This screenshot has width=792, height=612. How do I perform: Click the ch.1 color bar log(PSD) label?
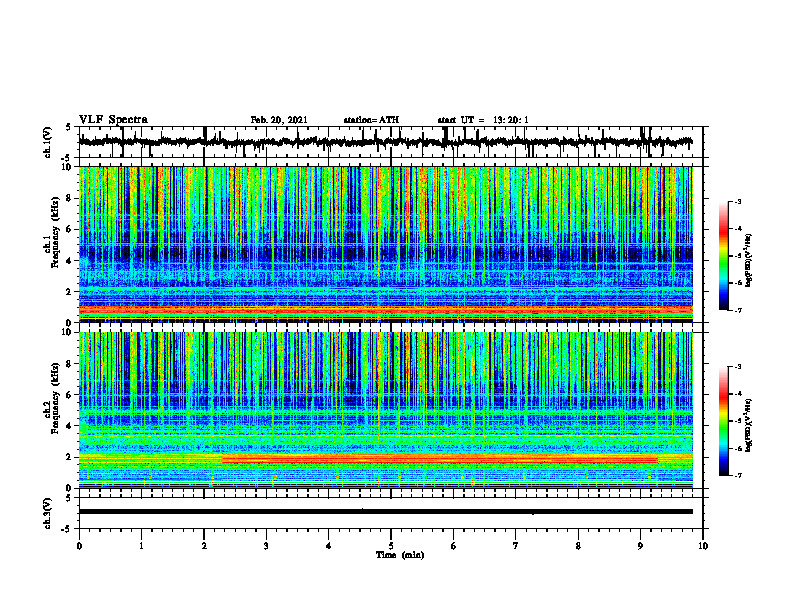(x=749, y=261)
